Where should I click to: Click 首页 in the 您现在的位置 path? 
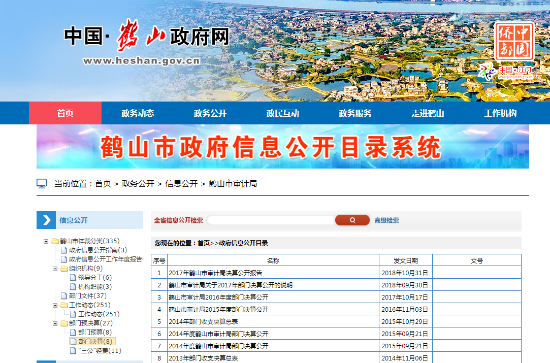pyautogui.click(x=203, y=243)
